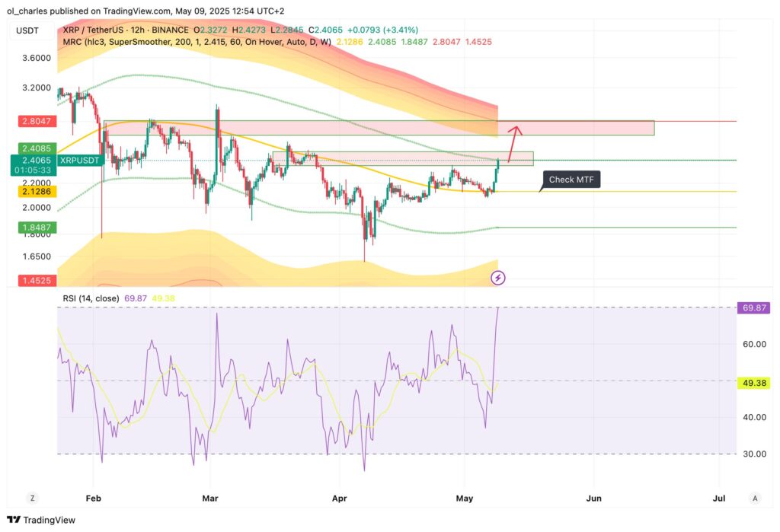The height and width of the screenshot is (532, 780).
Task: Click the "Z" button on the time axis
Action: 32,496
